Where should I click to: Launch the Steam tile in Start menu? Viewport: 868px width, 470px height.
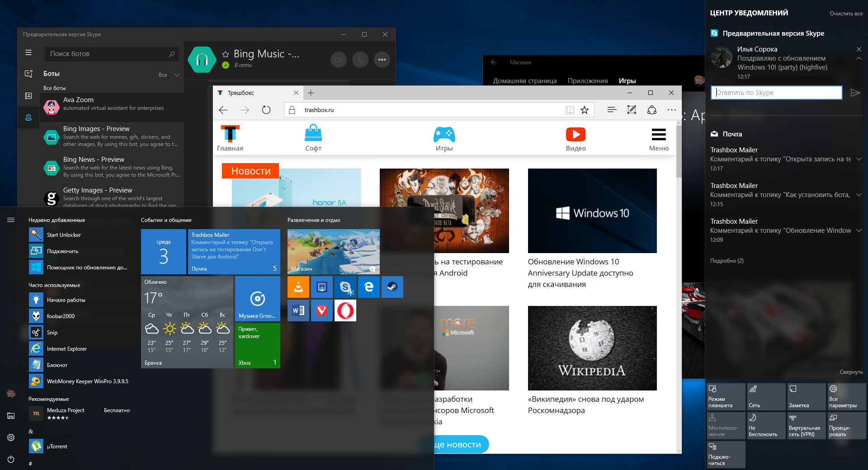point(392,287)
